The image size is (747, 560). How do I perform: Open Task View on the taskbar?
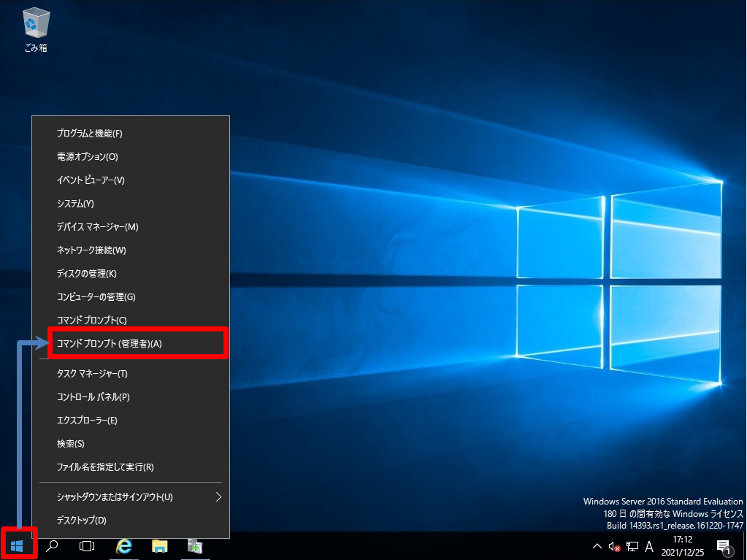(x=87, y=545)
